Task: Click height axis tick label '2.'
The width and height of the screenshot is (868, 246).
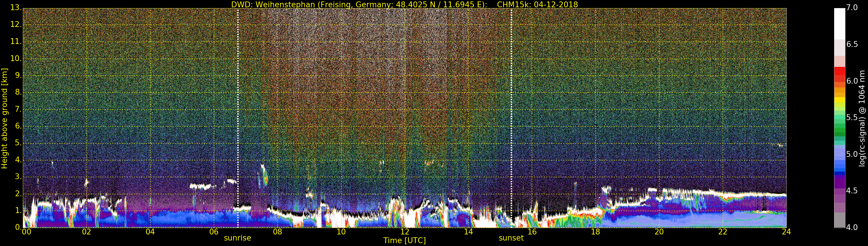Action: pos(18,193)
